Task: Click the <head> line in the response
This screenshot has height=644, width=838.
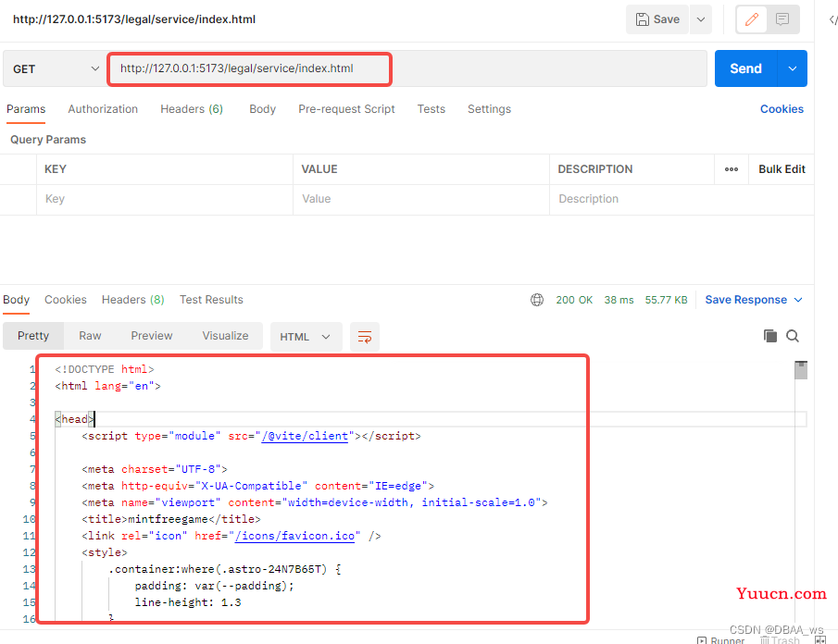Action: (431, 420)
